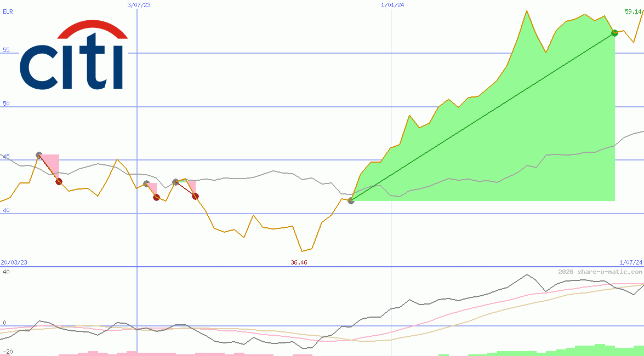Select the green trend start dot near 41 EUR
The width and height of the screenshot is (644, 356).
click(x=351, y=200)
